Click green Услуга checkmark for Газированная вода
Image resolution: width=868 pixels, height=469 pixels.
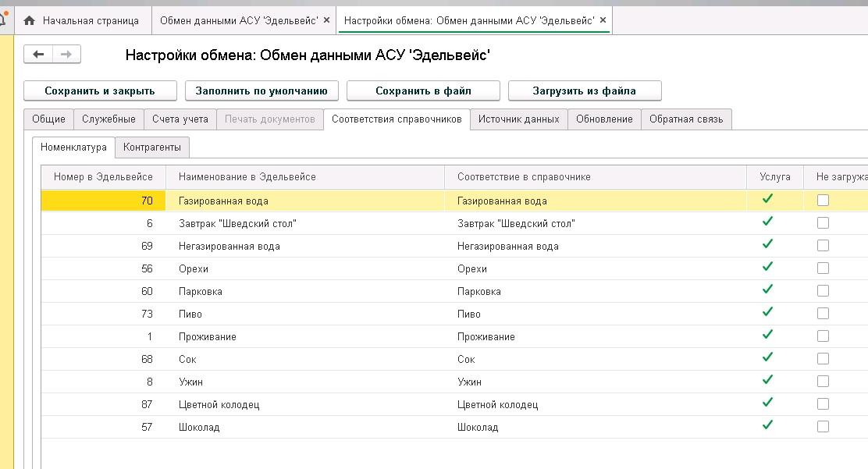(767, 200)
